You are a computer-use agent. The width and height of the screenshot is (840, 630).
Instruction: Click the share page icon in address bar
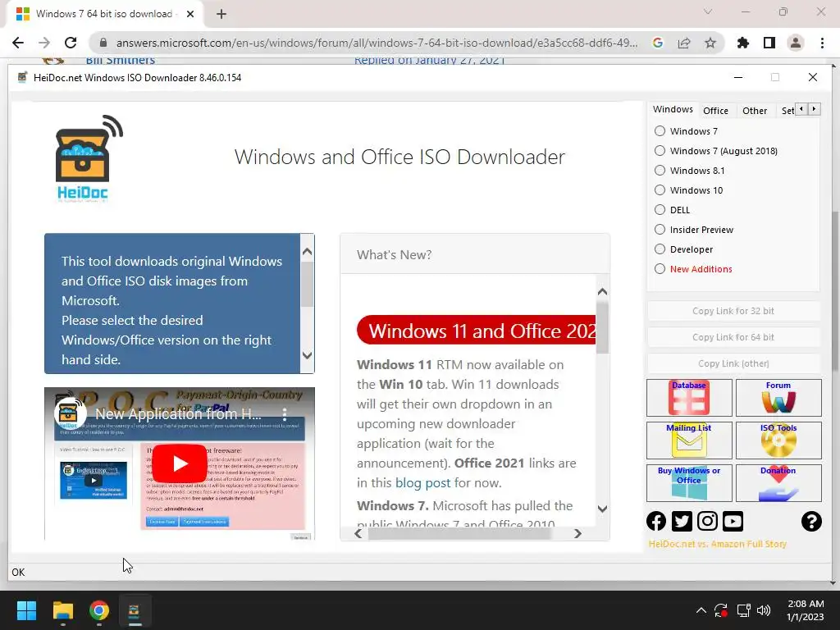pos(684,43)
